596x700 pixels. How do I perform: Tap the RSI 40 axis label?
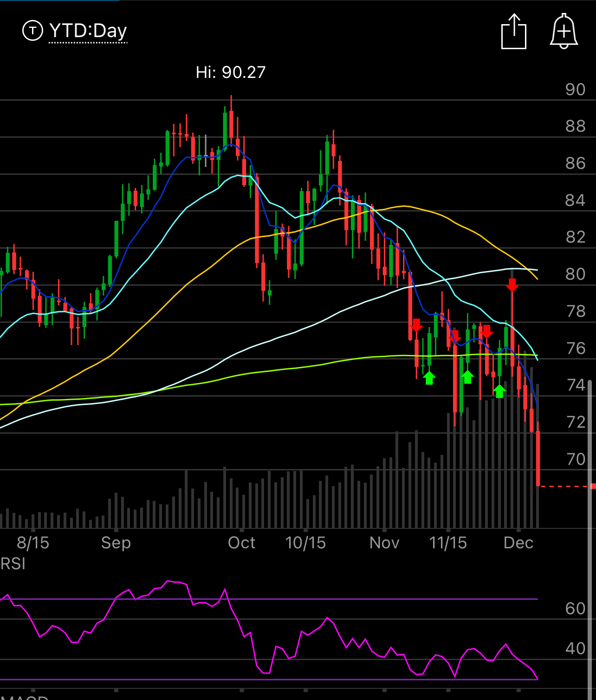tap(576, 648)
